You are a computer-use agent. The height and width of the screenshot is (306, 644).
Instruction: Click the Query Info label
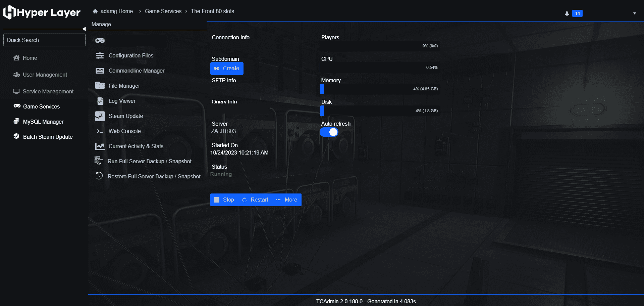click(x=224, y=102)
